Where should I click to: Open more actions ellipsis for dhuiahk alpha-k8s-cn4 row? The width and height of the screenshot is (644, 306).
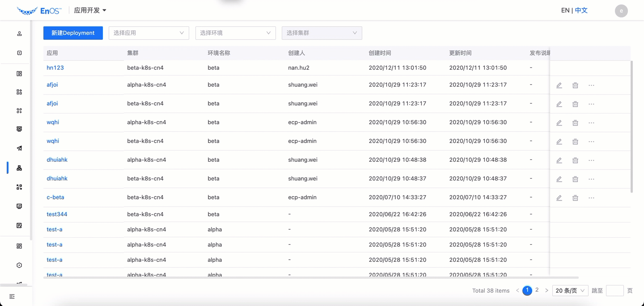[x=591, y=160]
